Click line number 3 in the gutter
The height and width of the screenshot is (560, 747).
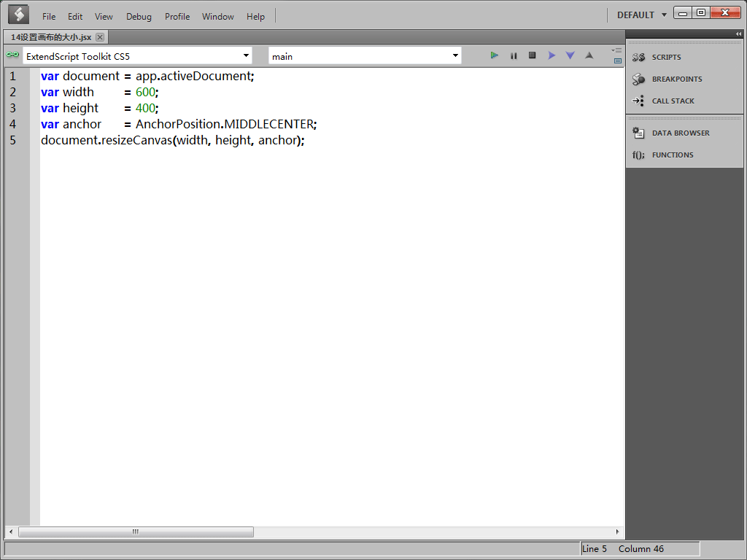[x=13, y=108]
